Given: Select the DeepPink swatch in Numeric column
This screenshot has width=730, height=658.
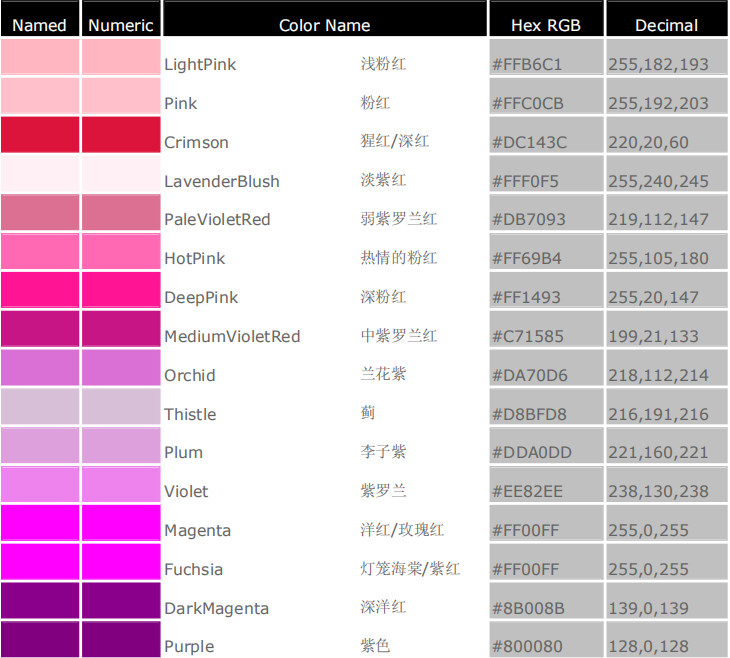Looking at the screenshot, I should coord(121,290).
